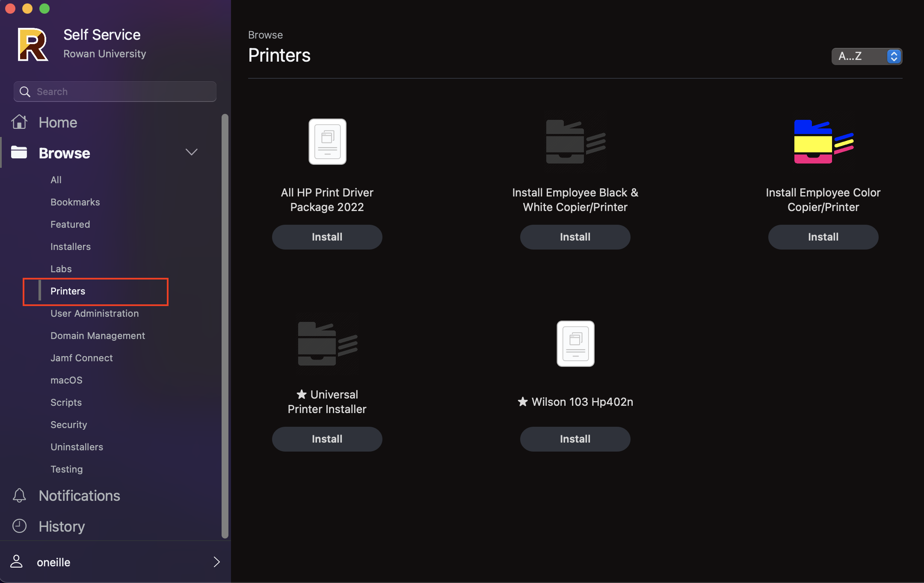Install the Universal Printer Installer

(327, 439)
